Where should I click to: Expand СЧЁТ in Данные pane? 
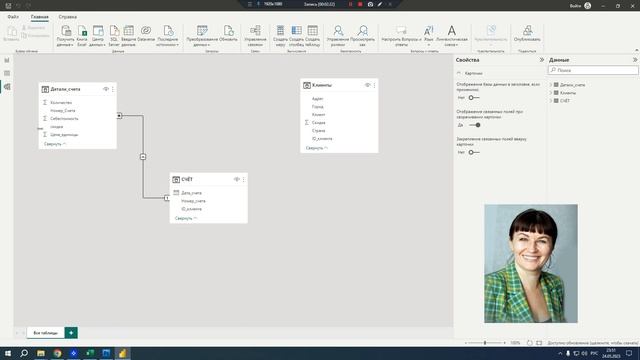pos(551,100)
